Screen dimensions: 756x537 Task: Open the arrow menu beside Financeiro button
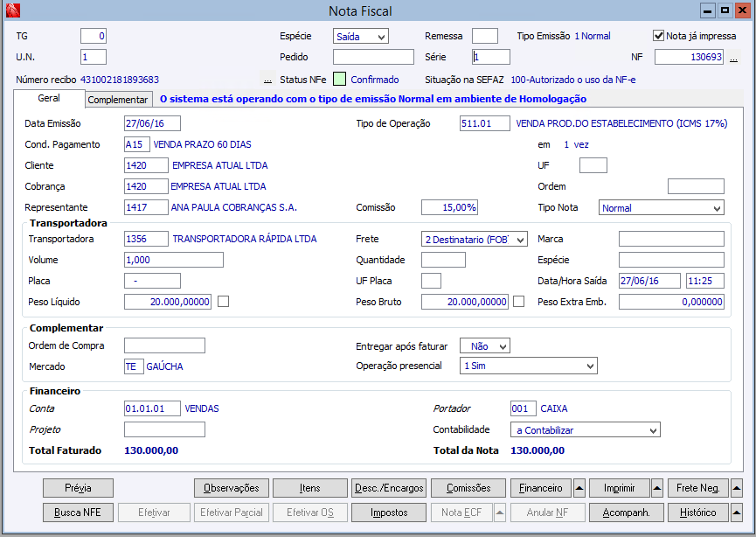point(579,488)
